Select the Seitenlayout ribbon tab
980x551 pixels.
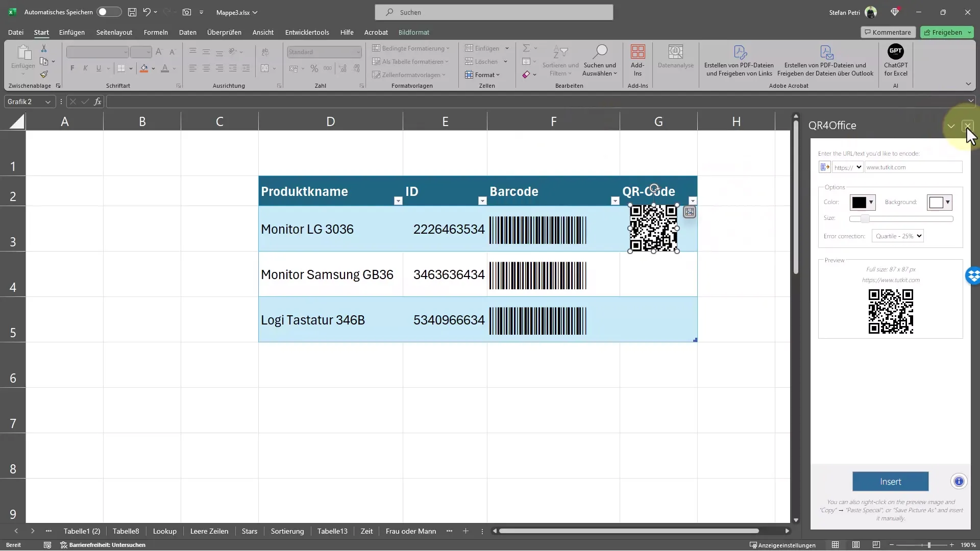(114, 32)
